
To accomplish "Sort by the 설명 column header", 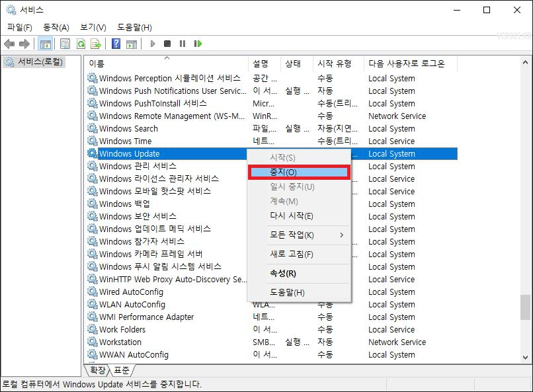I will point(265,63).
